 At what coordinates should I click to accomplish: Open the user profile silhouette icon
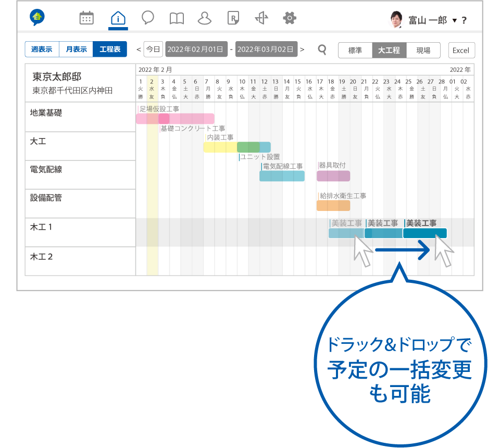tap(205, 19)
